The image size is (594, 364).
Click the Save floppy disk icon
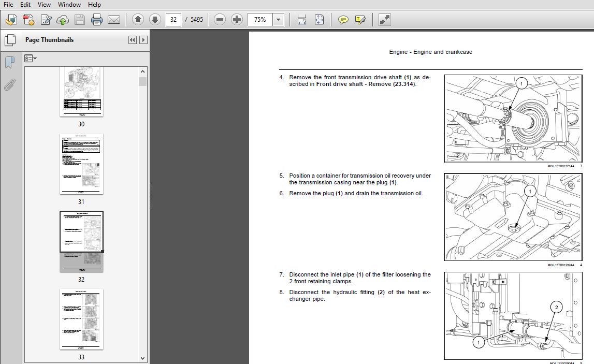click(80, 20)
